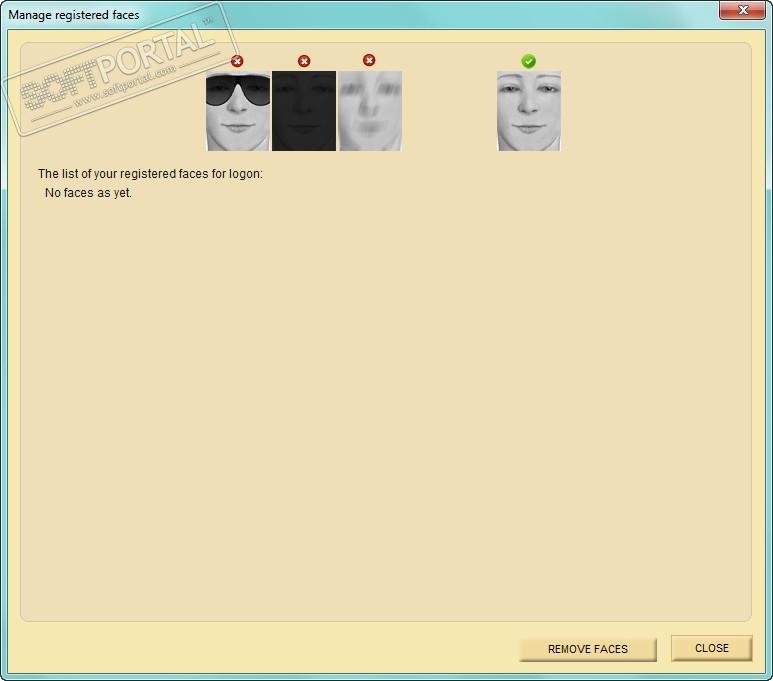Select the too-dark face example thumbnail

pyautogui.click(x=304, y=111)
